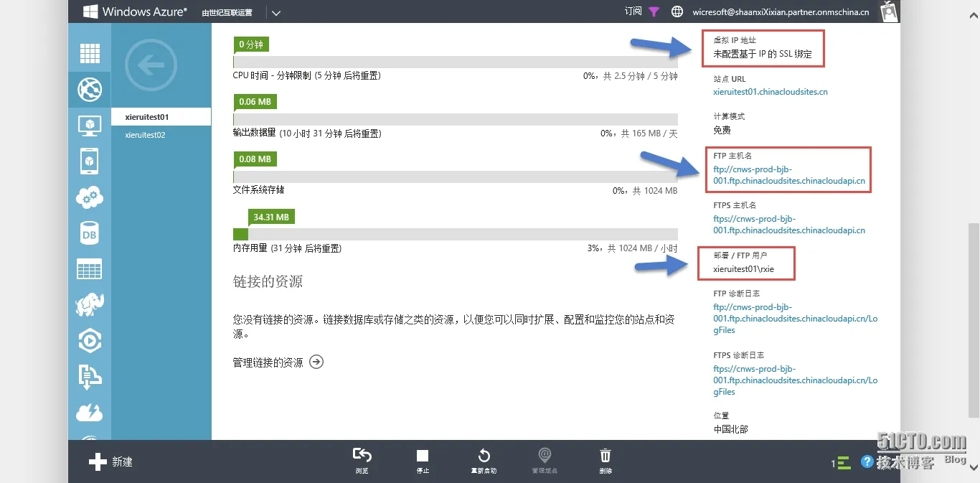Click the 链接的资源 heading
The width and height of the screenshot is (980, 483).
(268, 281)
